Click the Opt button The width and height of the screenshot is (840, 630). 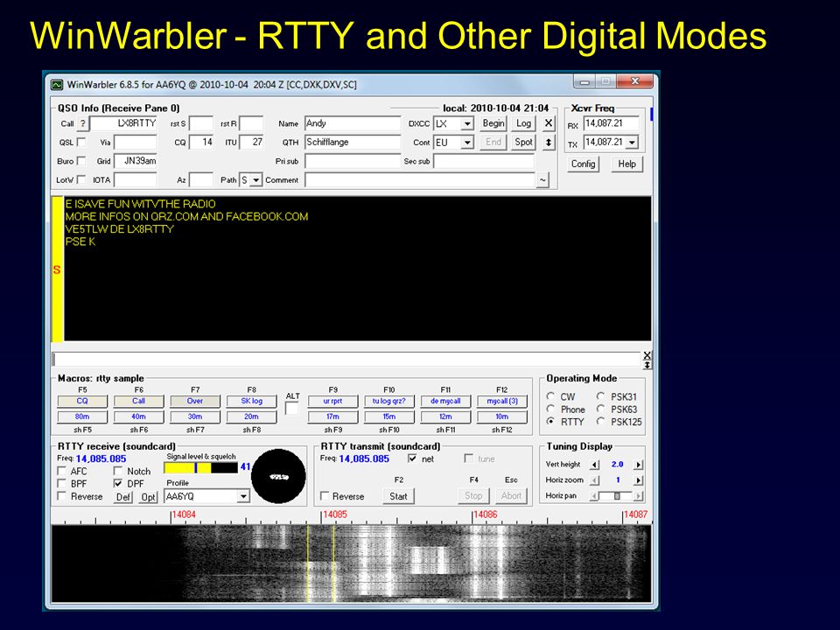149,497
